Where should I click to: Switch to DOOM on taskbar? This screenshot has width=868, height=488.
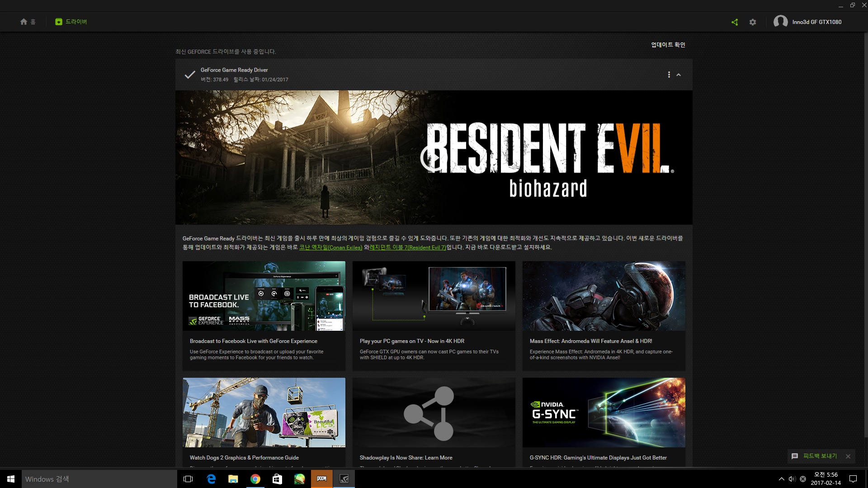coord(322,479)
